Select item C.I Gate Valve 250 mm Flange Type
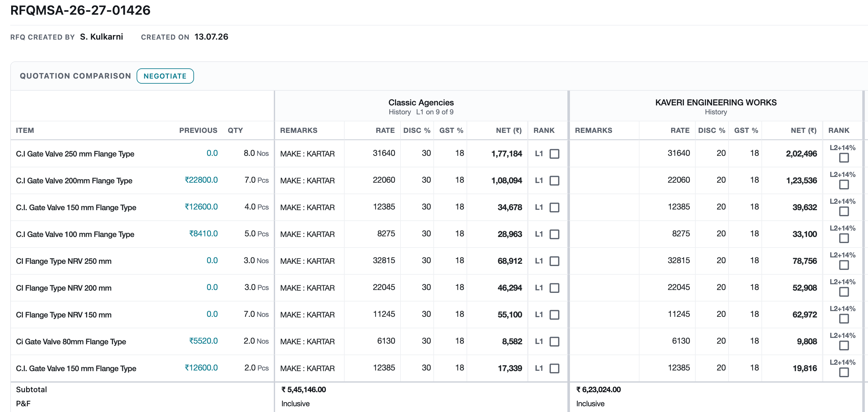Screen dimensions: 868x412 75,154
